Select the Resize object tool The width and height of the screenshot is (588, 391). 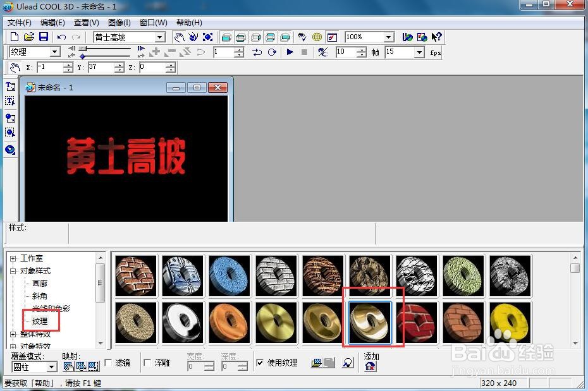point(207,37)
